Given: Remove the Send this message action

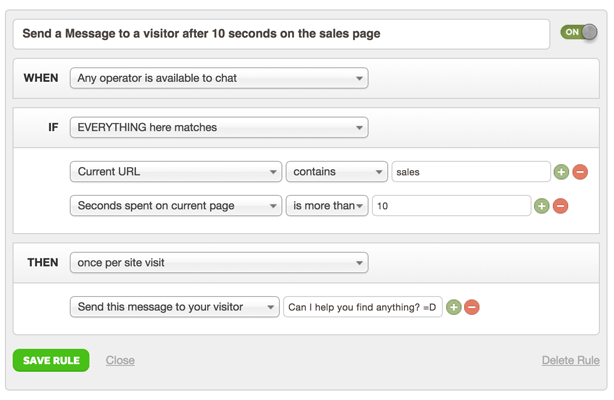Looking at the screenshot, I should tap(472, 307).
